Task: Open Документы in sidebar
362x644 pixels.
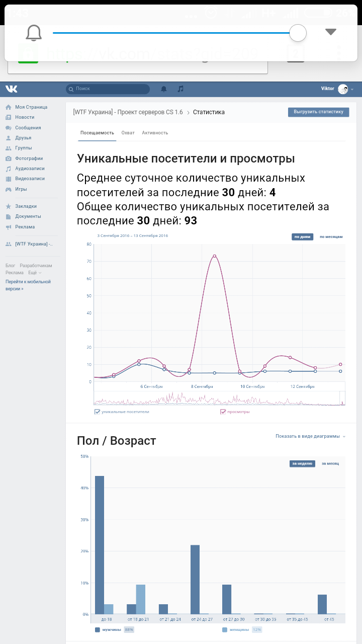Action: click(28, 216)
